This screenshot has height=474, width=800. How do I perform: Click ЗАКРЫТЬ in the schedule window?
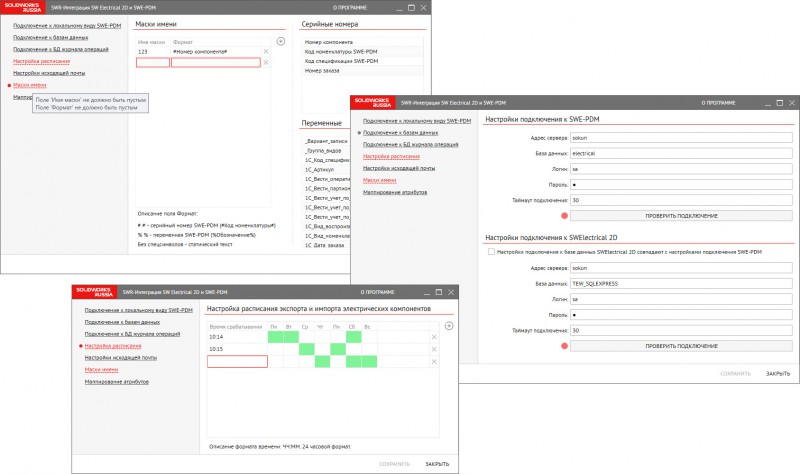tap(437, 464)
